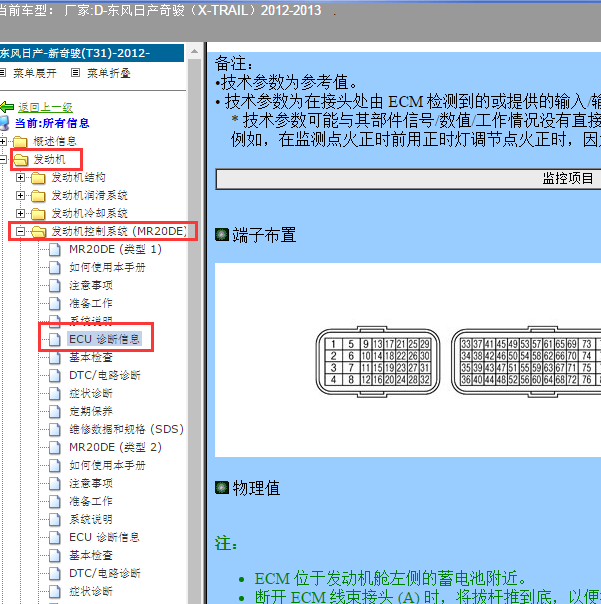
Task: Click the 东风日产-新奇骏(T31)-2012- header
Action: pyautogui.click(x=91, y=53)
